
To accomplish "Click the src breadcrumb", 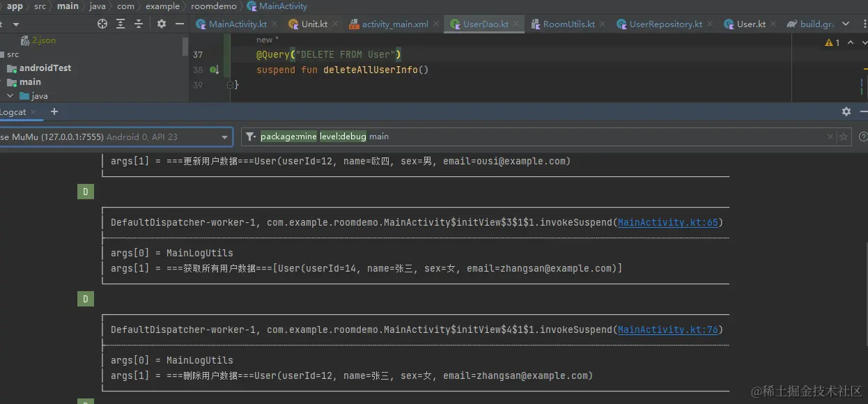I will [40, 6].
